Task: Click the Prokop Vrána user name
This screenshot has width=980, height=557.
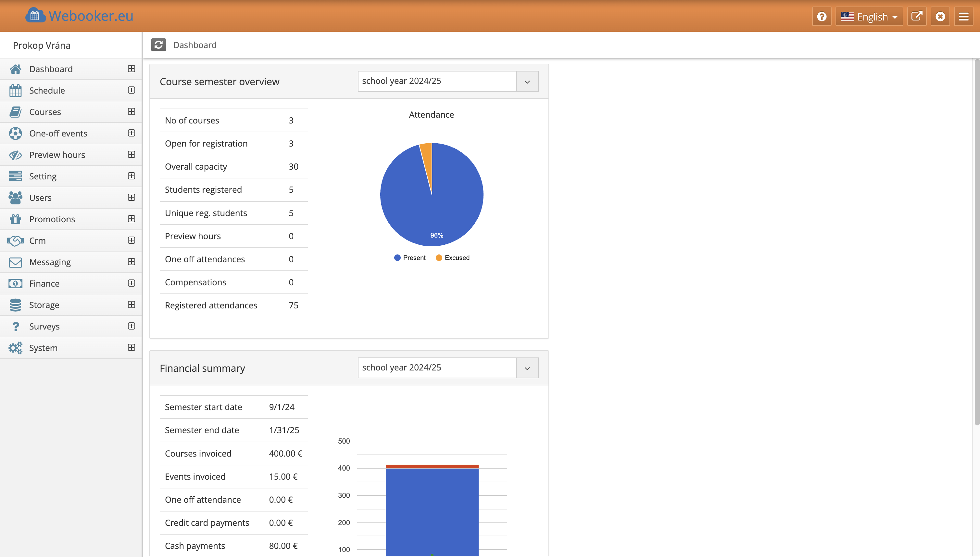Action: coord(42,45)
